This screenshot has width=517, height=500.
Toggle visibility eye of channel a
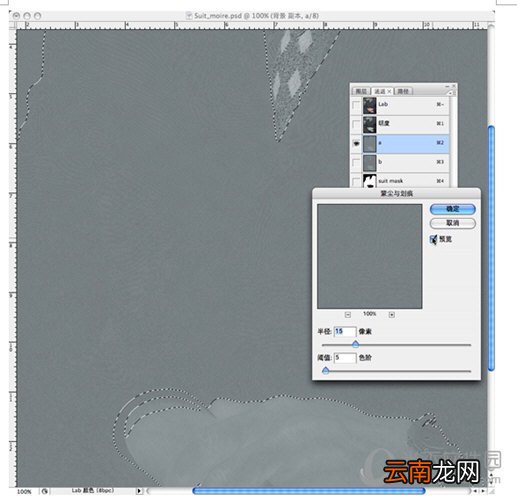point(356,143)
